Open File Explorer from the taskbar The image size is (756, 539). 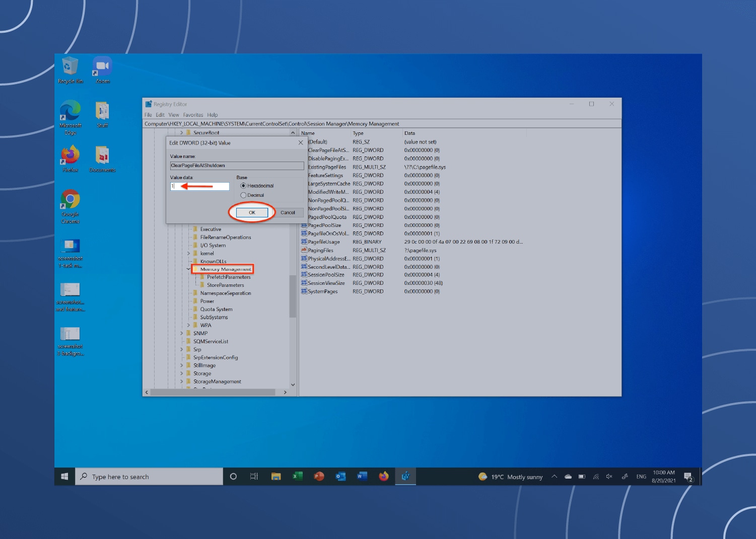click(x=276, y=476)
